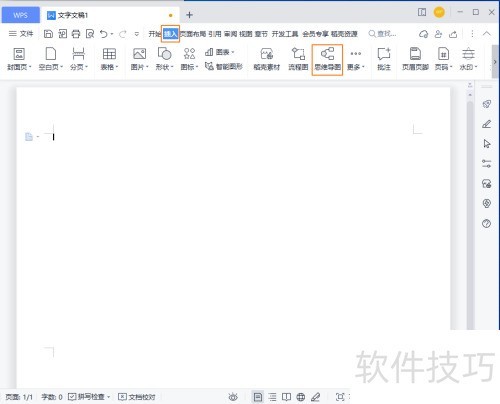The width and height of the screenshot is (500, 404).
Task: Switch to the WPS home tab
Action: point(20,15)
